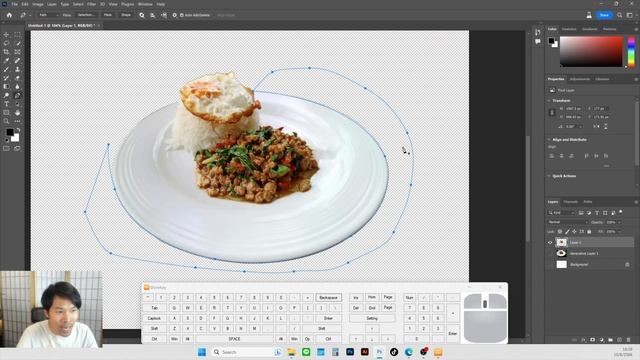Open the layer Kind filter dropdown
This screenshot has width=640, height=360.
coord(561,213)
